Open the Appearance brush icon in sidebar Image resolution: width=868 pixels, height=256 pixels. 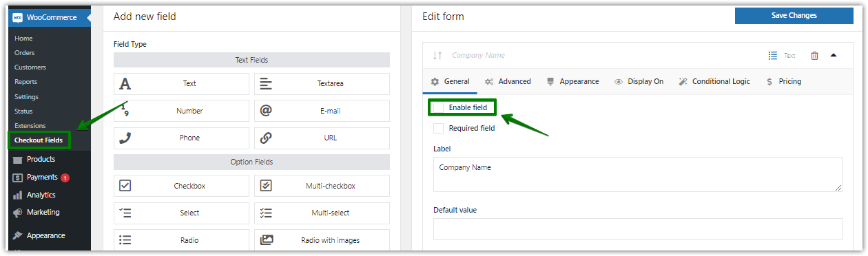(x=18, y=235)
